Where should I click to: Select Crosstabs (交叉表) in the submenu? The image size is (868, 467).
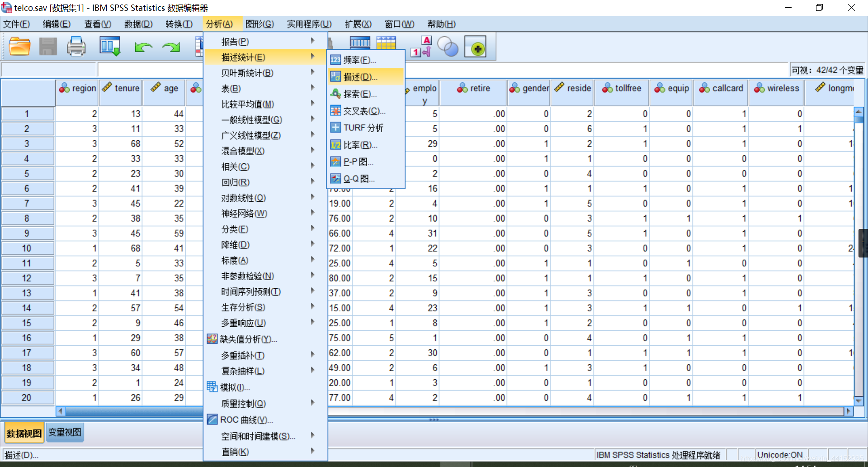365,111
